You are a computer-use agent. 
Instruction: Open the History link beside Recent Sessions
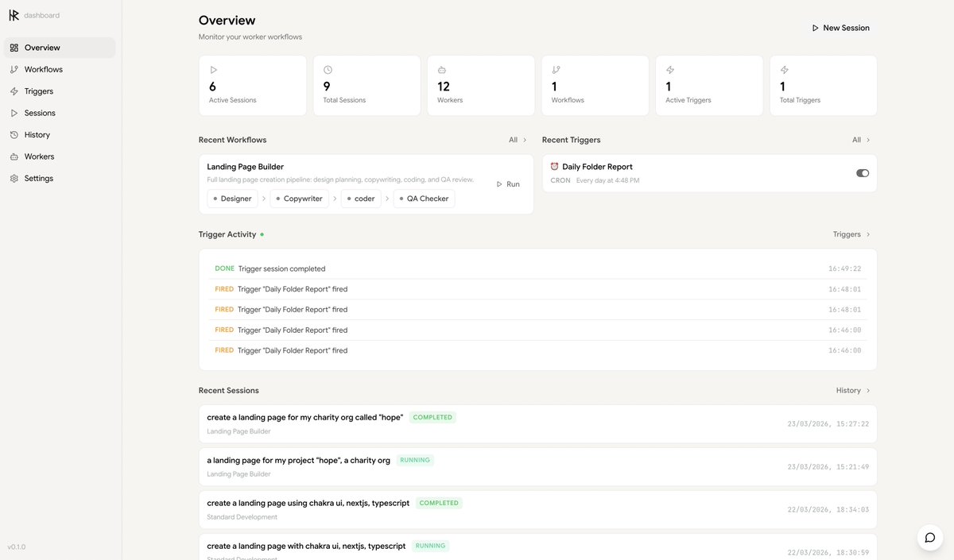click(853, 391)
